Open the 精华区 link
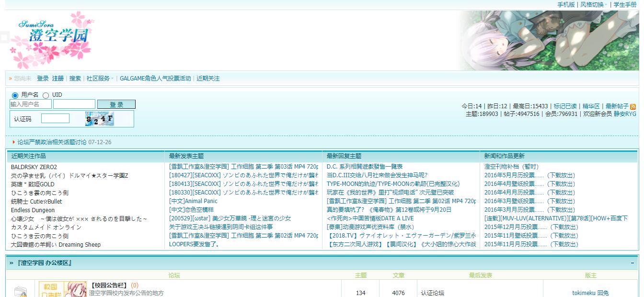The image size is (644, 297). click(591, 106)
